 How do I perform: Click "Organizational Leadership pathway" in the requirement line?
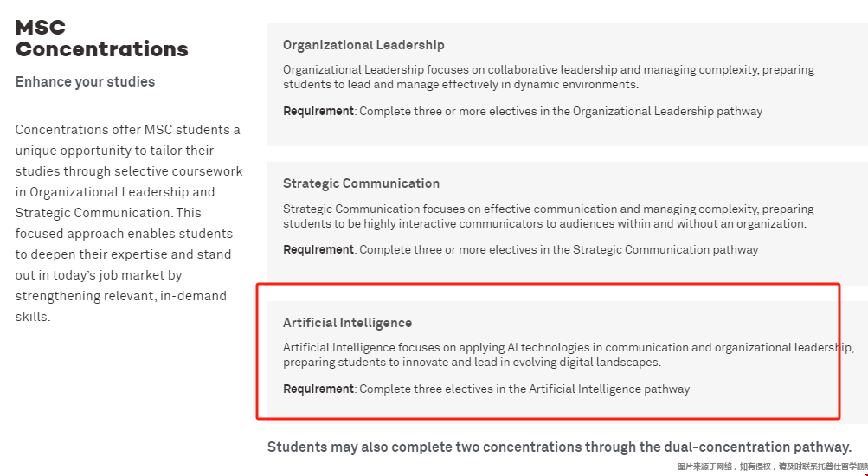(667, 111)
